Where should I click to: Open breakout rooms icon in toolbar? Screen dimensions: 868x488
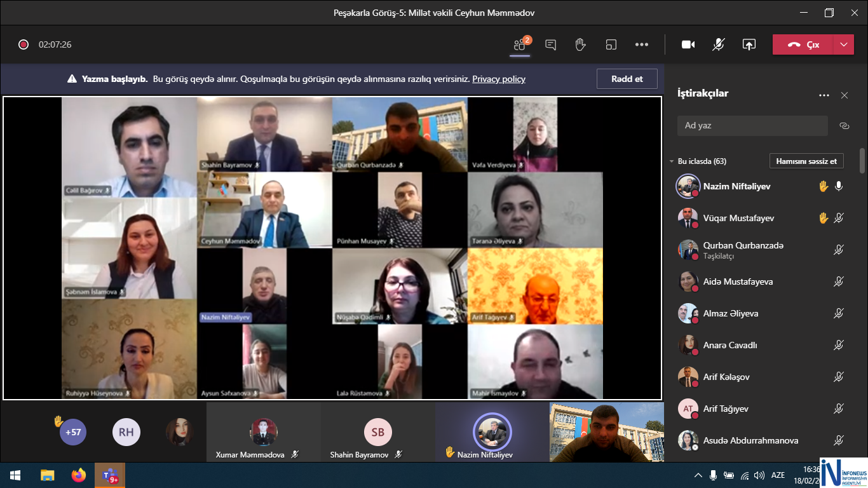coord(611,44)
